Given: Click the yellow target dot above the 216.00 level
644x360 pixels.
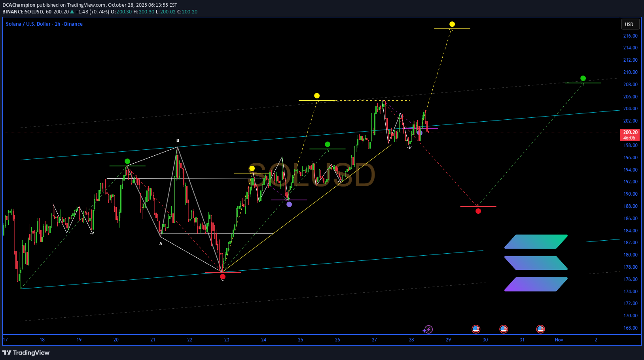Looking at the screenshot, I should [x=452, y=25].
